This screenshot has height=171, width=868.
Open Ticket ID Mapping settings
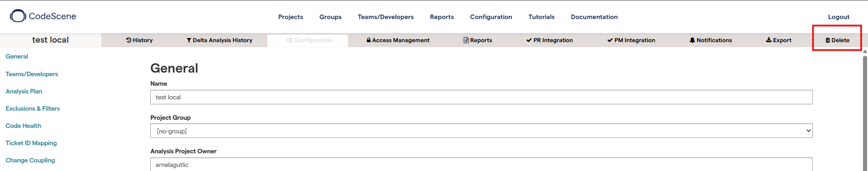click(x=31, y=143)
